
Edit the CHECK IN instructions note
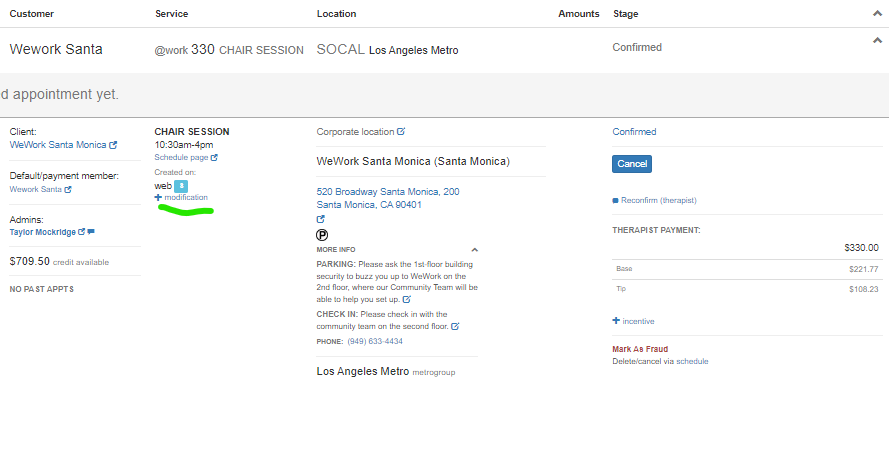pos(455,326)
